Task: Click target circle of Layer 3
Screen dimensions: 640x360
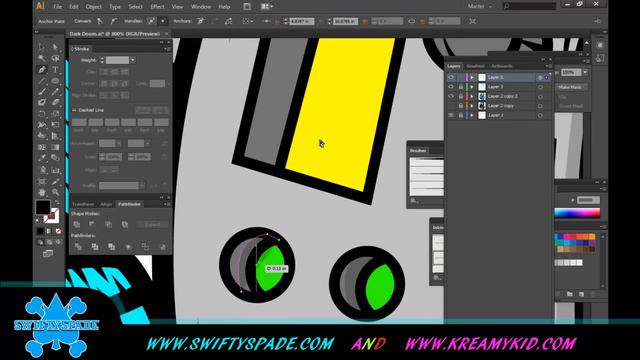Action: tap(540, 87)
